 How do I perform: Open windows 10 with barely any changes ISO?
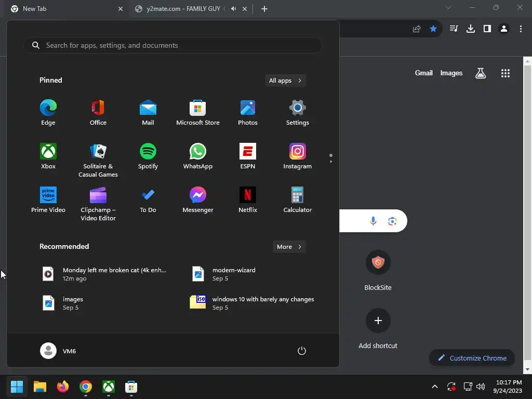coord(253,303)
